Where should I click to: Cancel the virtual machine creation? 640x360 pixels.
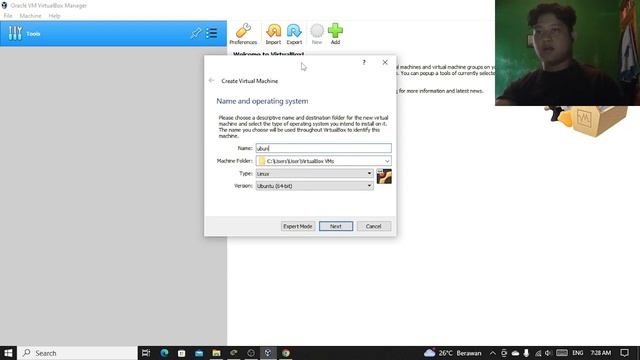[x=373, y=226]
